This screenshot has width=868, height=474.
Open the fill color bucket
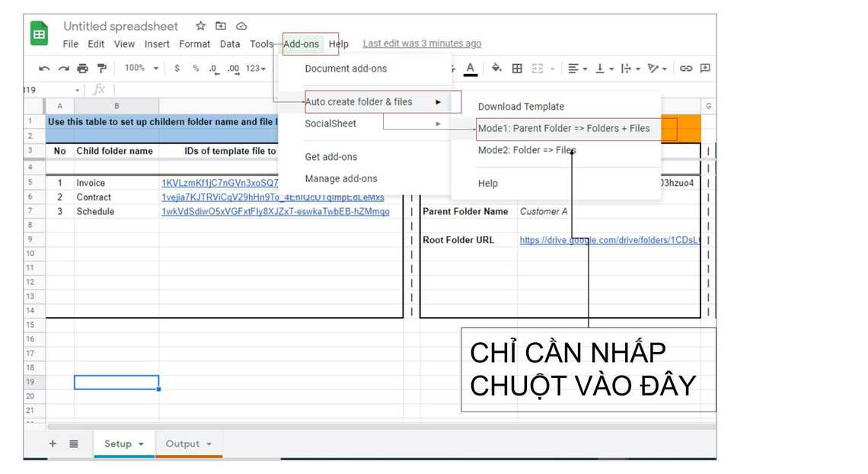[x=496, y=69]
